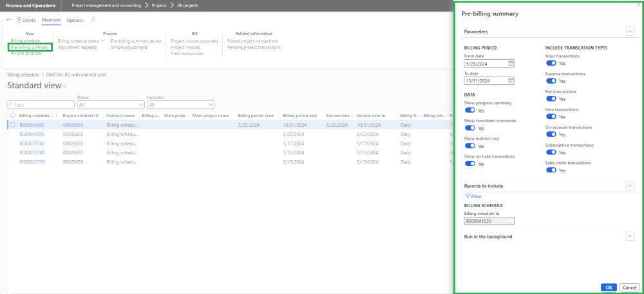Open the To date calendar picker
The image size is (644, 294).
click(511, 81)
